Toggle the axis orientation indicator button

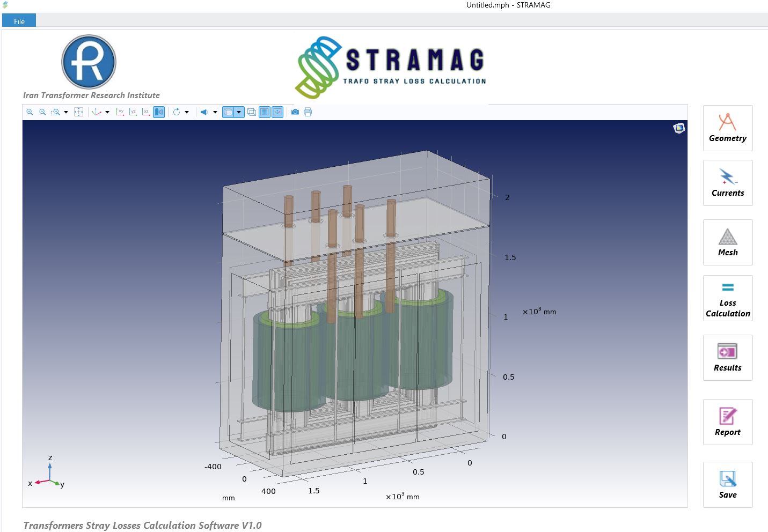277,112
